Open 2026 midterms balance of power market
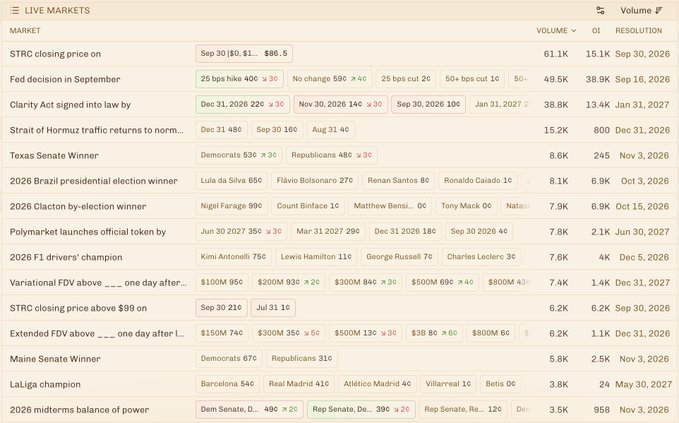This screenshot has width=679, height=423. (79, 410)
